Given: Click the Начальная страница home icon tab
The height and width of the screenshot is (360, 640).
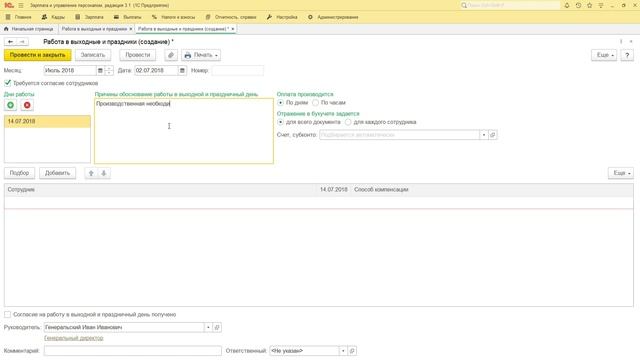Looking at the screenshot, I should point(6,29).
